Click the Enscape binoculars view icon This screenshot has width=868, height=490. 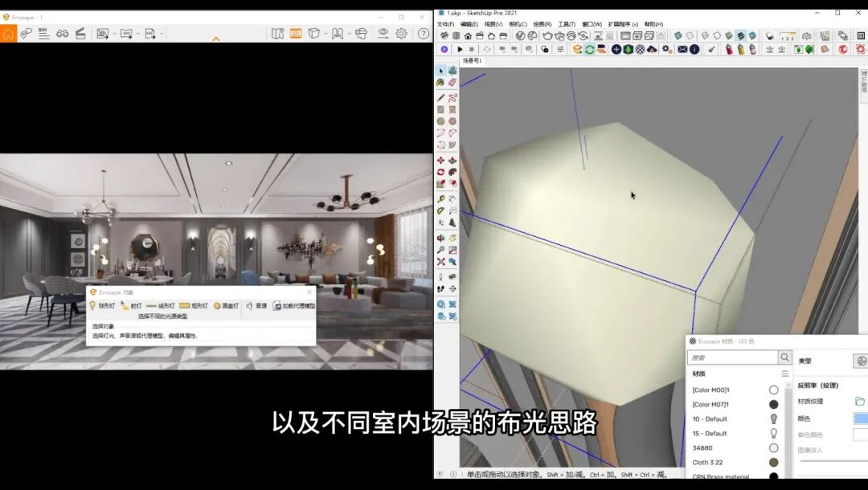coord(62,34)
